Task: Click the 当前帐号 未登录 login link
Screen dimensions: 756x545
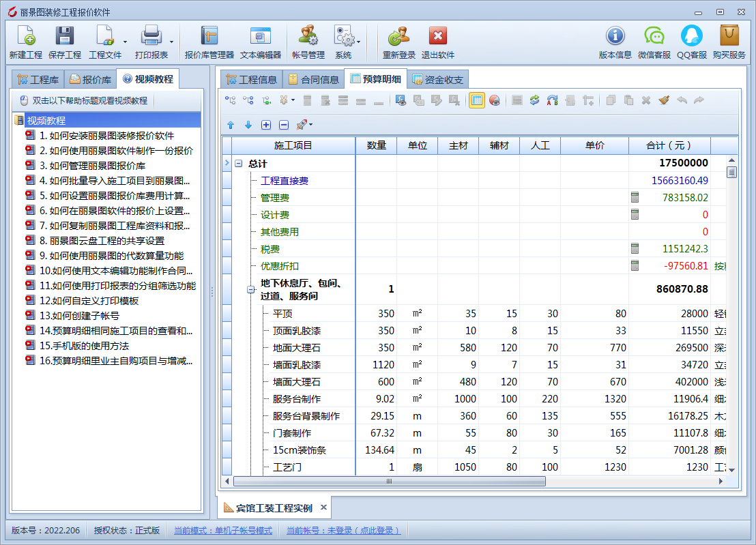Action: click(x=343, y=531)
